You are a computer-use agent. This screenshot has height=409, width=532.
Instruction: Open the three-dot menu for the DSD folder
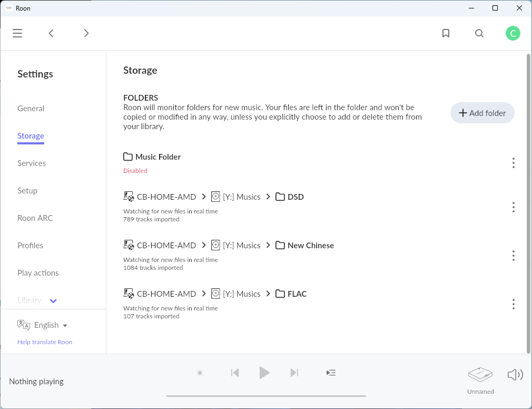(x=514, y=207)
